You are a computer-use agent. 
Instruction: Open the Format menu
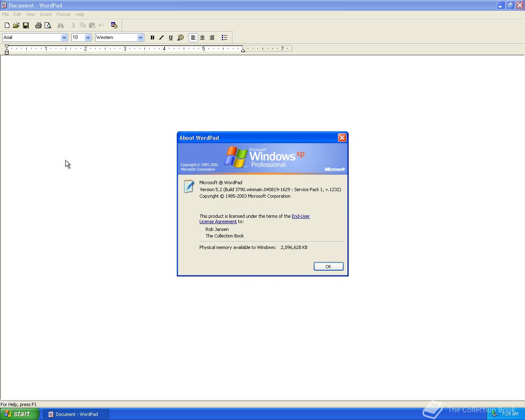pos(64,14)
